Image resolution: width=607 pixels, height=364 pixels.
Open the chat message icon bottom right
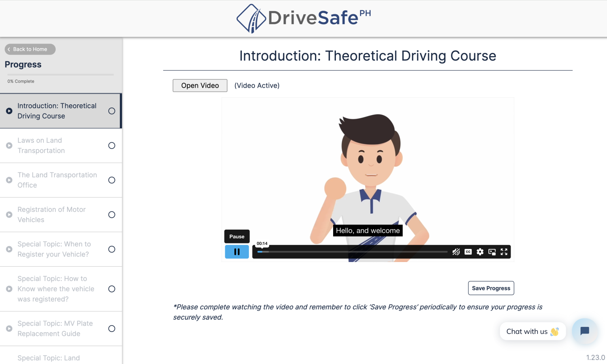(585, 331)
